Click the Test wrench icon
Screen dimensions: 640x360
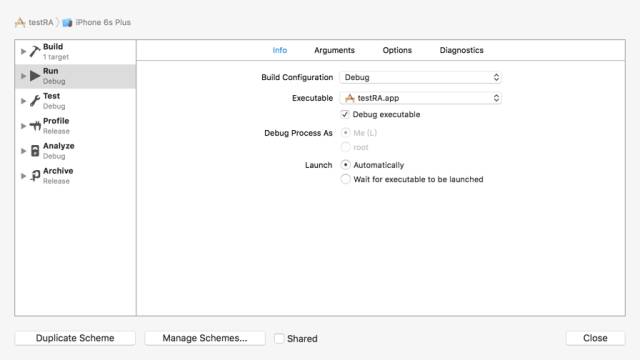35,101
